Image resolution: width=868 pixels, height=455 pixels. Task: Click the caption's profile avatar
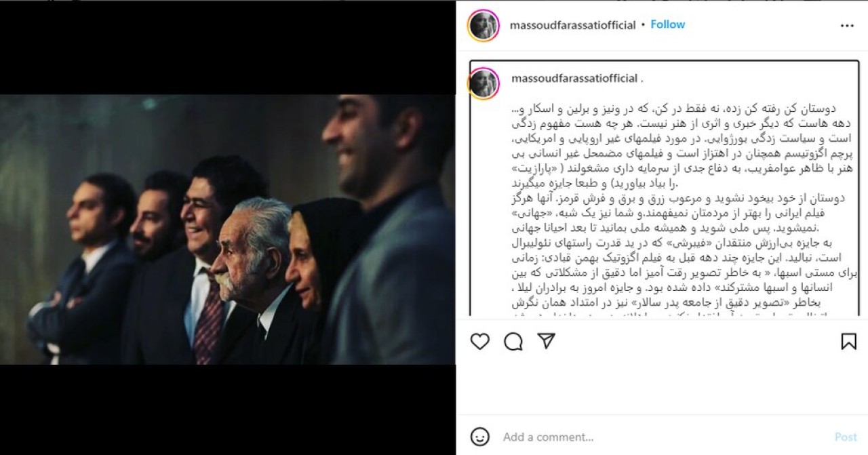click(x=484, y=83)
